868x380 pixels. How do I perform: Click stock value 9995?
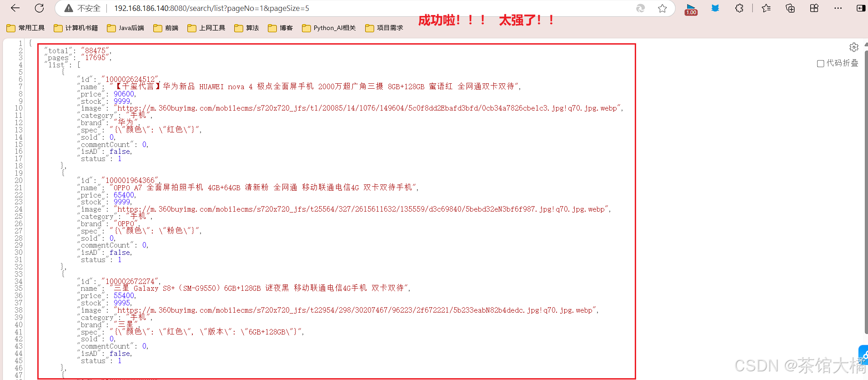[x=122, y=303]
